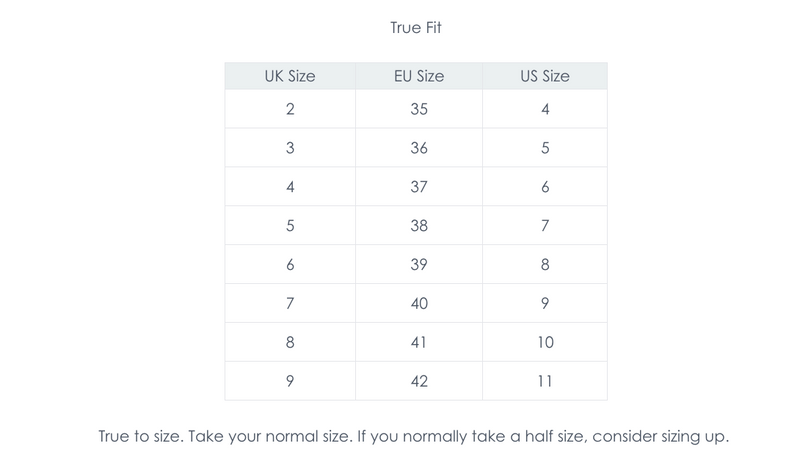This screenshot has width=800, height=468.
Task: Select EU size 42 cell
Action: point(419,381)
